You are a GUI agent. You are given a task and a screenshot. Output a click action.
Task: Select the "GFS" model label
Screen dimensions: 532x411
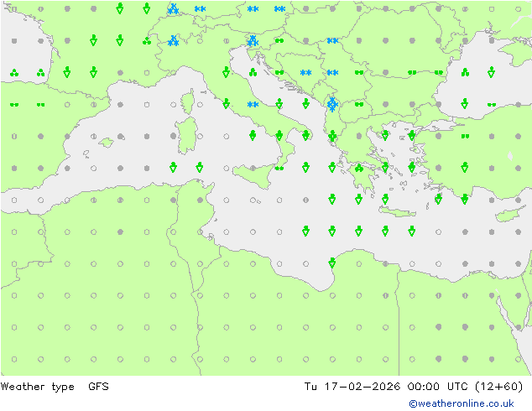tap(98, 387)
